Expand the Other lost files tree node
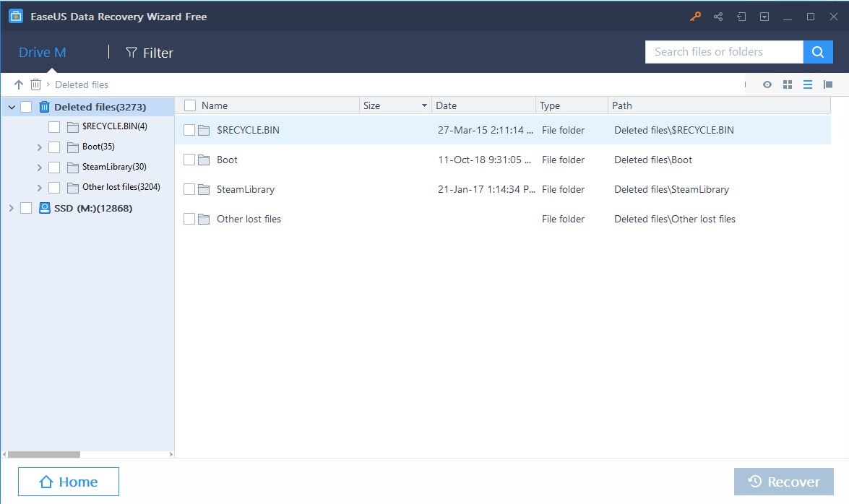Image resolution: width=849 pixels, height=504 pixels. click(40, 187)
